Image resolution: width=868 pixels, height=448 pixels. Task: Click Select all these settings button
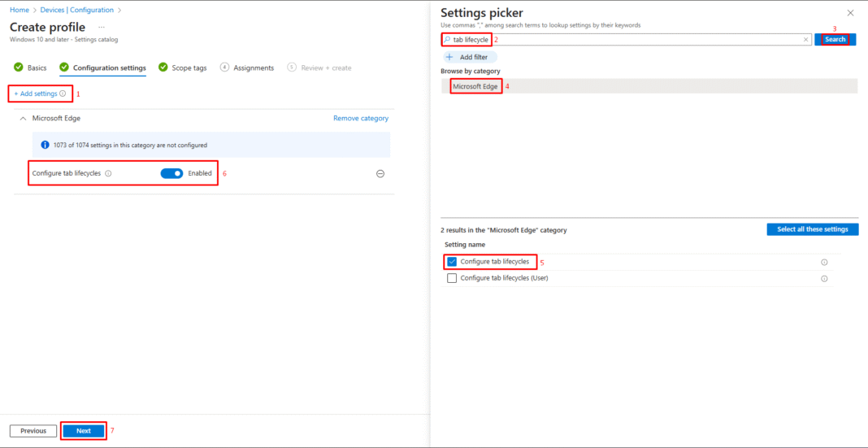(813, 229)
